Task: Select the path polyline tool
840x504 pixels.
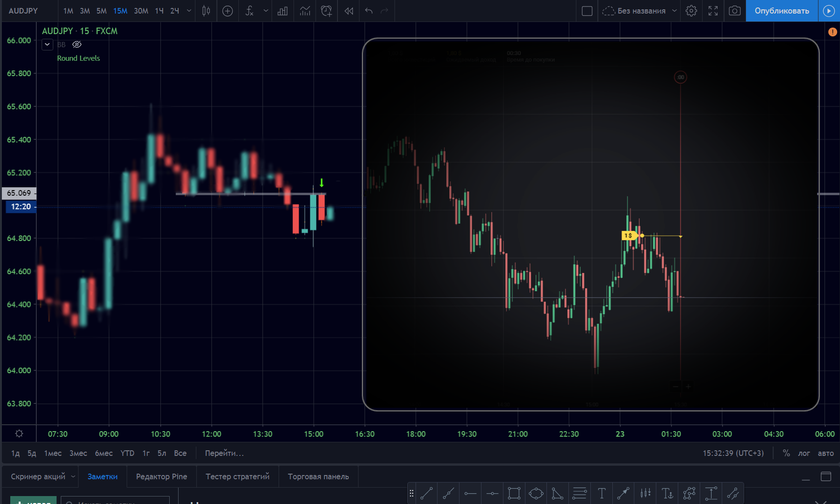Action: 689,493
